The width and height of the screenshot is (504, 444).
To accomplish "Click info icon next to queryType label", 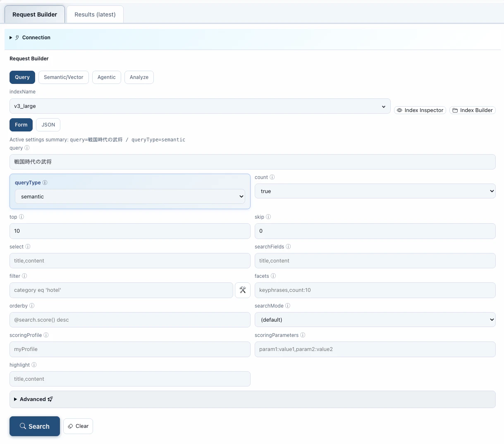I will click(x=45, y=183).
